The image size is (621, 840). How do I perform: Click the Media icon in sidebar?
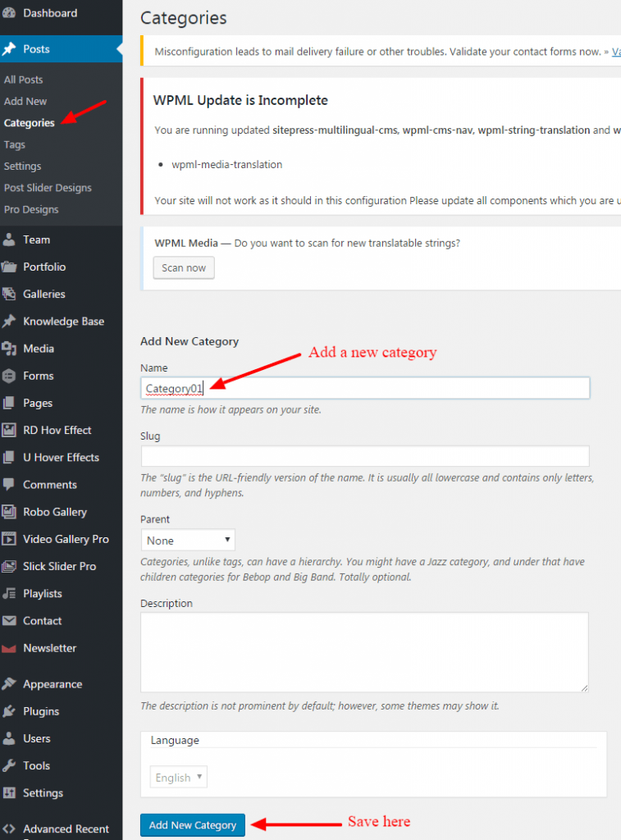9,349
